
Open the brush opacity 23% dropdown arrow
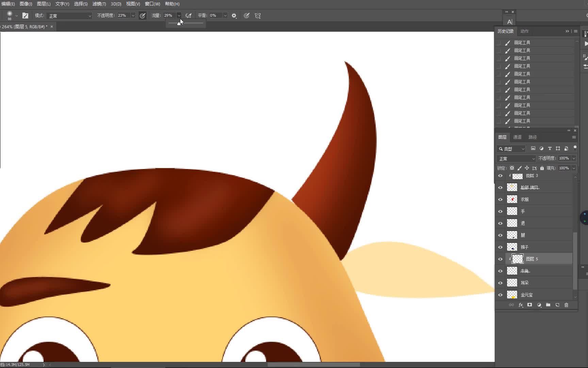pyautogui.click(x=133, y=16)
